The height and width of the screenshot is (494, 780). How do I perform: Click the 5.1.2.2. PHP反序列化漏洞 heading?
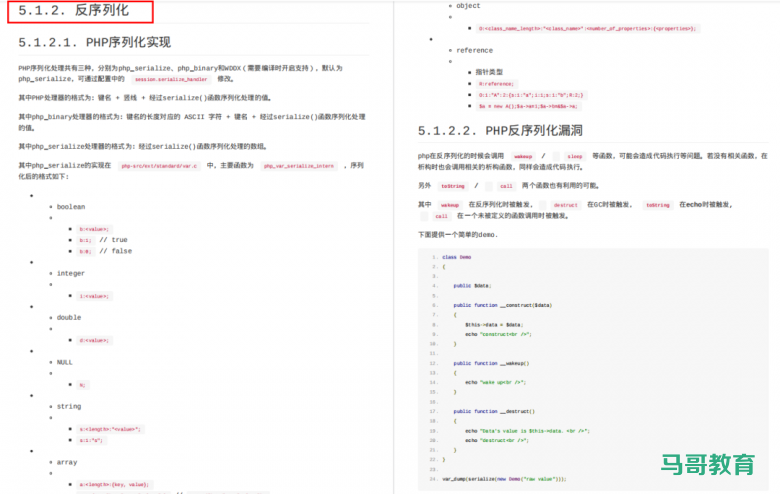point(500,130)
